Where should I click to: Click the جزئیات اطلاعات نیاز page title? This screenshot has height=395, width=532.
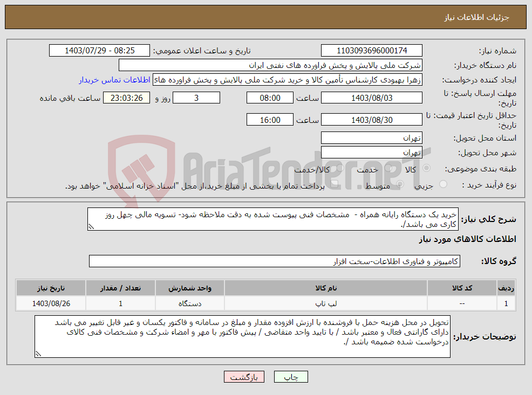coord(477,17)
